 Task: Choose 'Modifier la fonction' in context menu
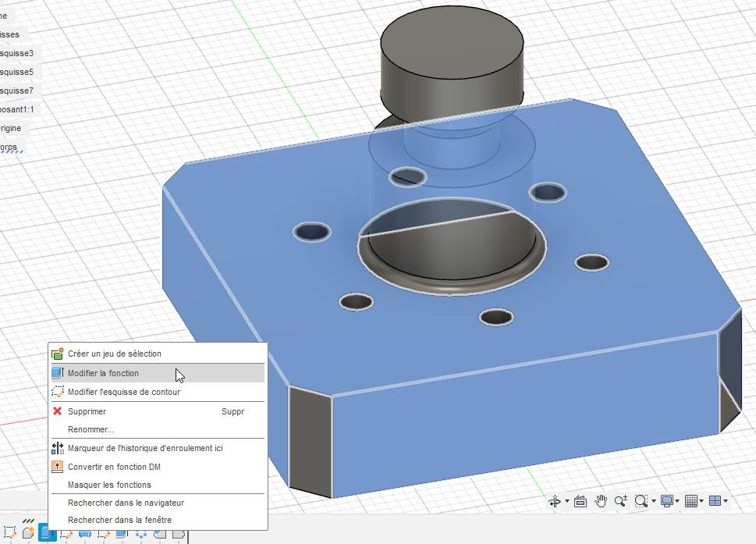tap(103, 373)
